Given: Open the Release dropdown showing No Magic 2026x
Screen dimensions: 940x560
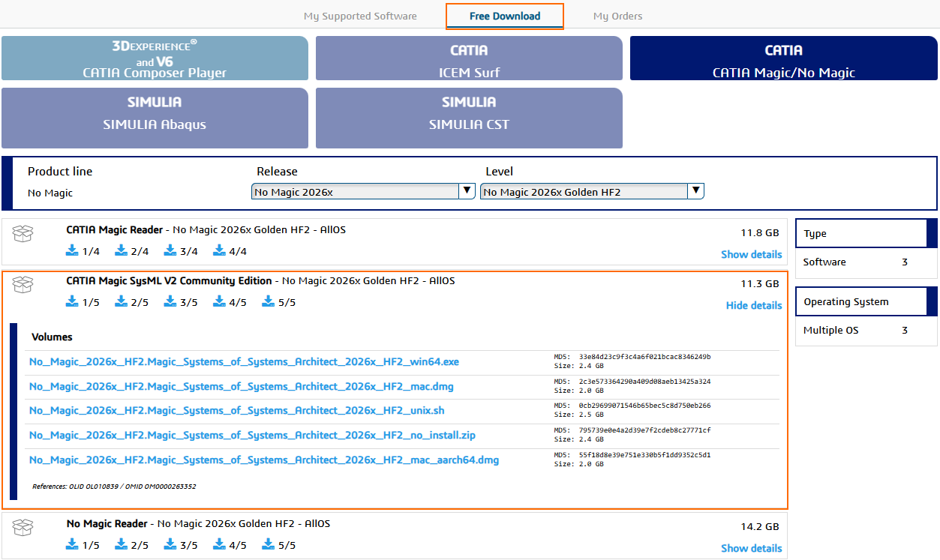Looking at the screenshot, I should [363, 192].
